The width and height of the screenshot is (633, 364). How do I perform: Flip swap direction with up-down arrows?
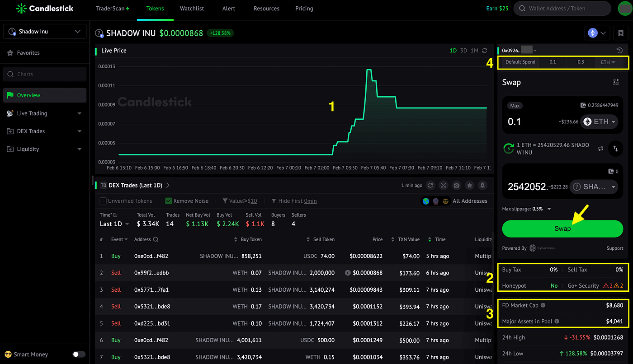click(x=615, y=148)
